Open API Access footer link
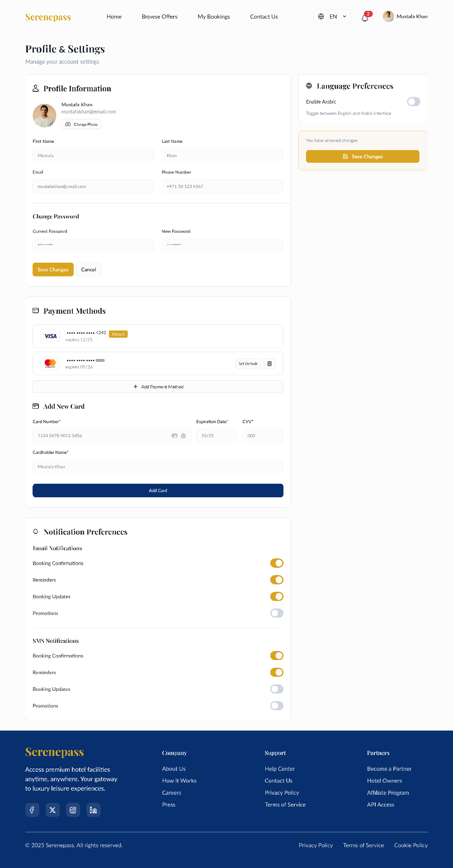This screenshot has height=868, width=453. tap(381, 805)
